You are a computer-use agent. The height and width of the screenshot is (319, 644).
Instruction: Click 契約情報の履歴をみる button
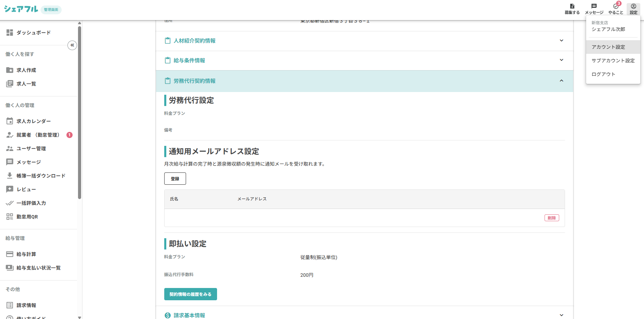click(x=190, y=294)
